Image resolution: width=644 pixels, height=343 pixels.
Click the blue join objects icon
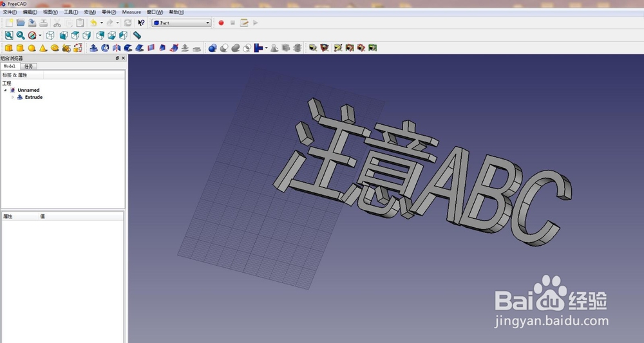click(x=258, y=48)
